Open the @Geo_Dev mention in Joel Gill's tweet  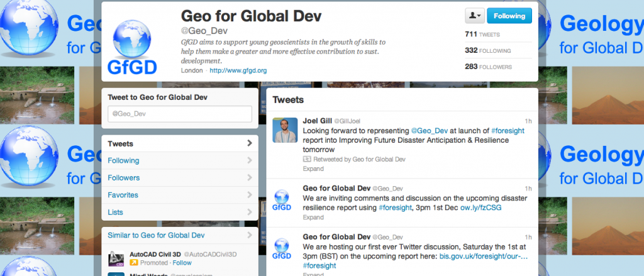428,131
